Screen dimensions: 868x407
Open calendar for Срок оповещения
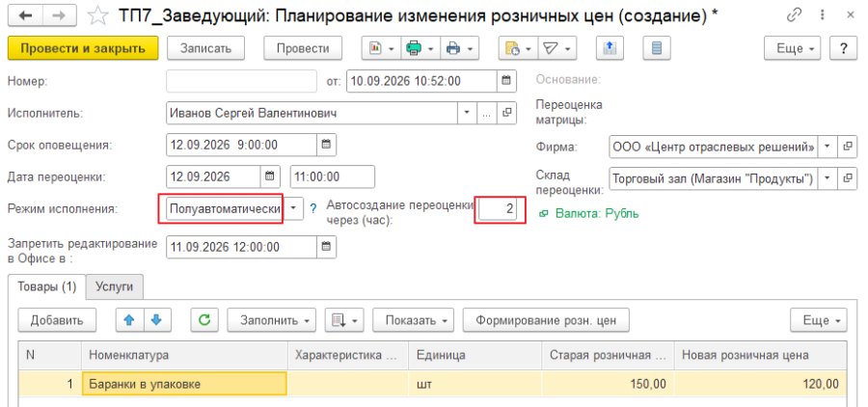[327, 145]
